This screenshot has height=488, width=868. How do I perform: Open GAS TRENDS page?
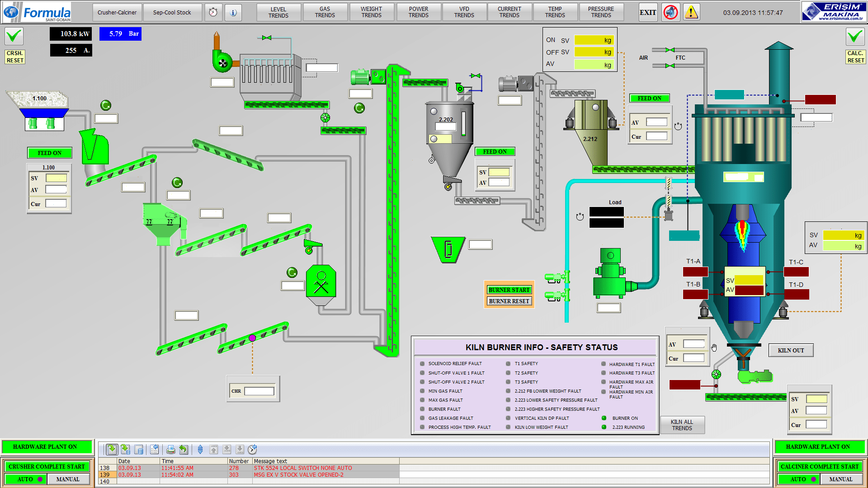[325, 12]
